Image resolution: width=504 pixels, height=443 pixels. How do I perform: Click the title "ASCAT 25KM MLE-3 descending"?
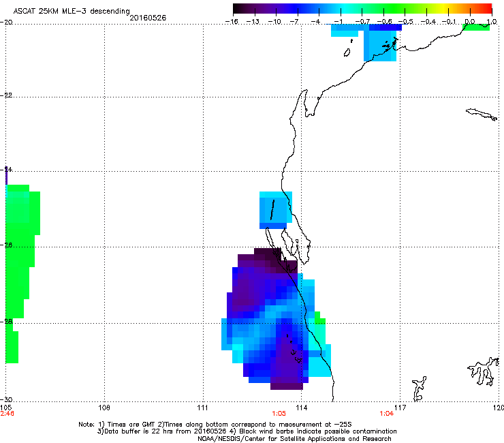[72, 11]
